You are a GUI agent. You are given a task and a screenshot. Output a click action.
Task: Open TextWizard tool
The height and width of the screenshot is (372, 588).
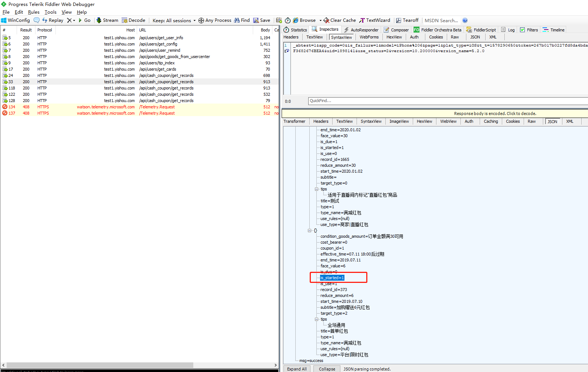pos(375,20)
